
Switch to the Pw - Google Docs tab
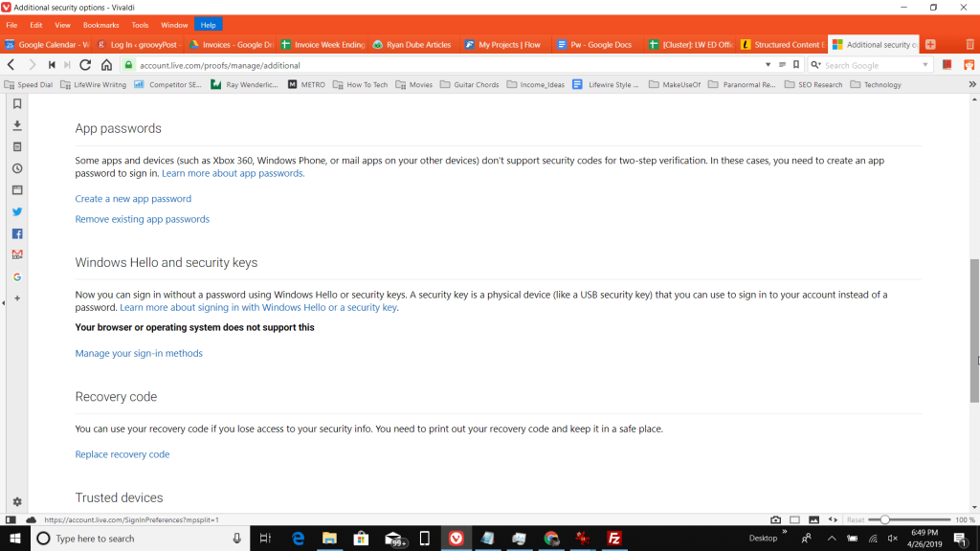click(597, 44)
